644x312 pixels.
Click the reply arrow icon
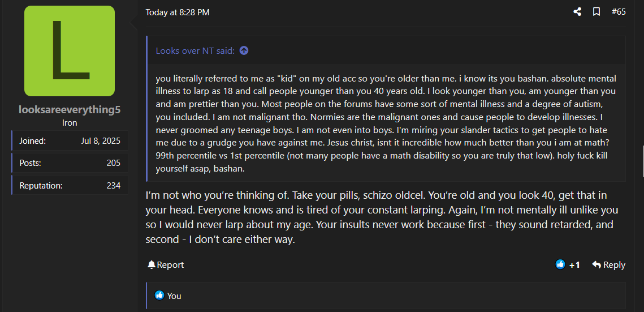[x=597, y=265]
